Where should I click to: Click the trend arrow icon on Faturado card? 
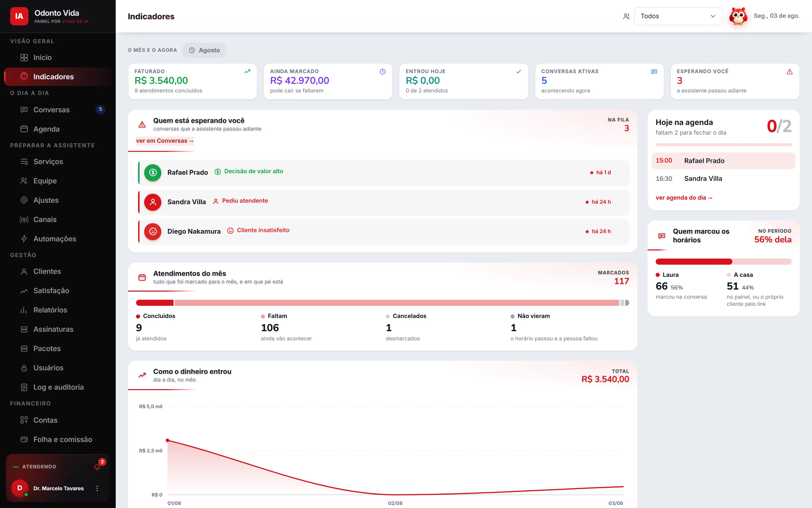(247, 71)
